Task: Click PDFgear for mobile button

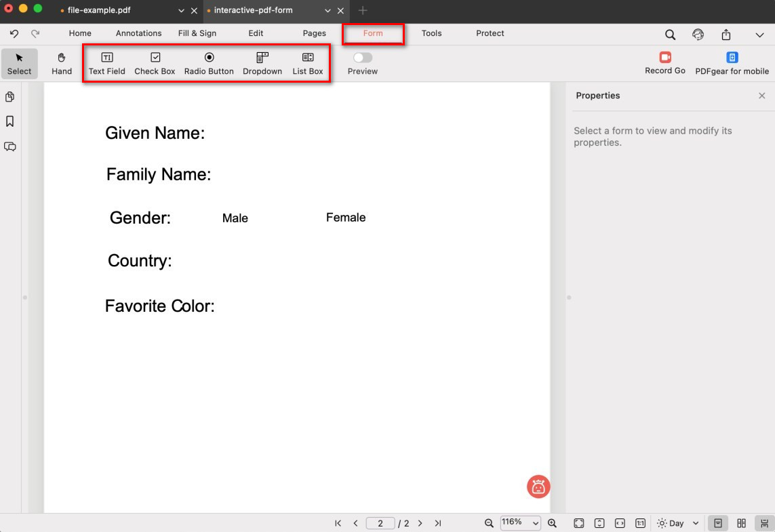Action: [x=732, y=64]
